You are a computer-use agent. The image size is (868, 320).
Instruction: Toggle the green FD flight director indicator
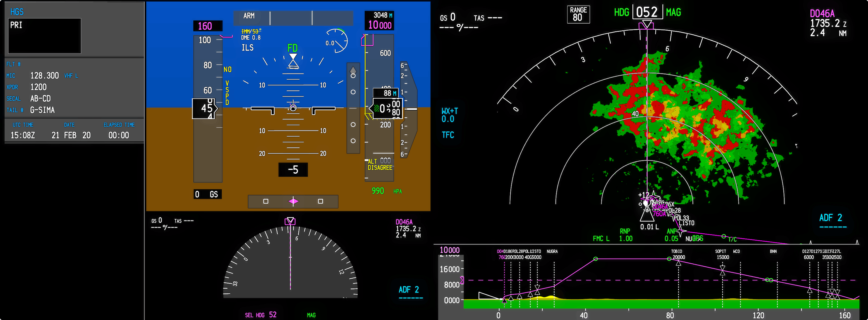pos(292,48)
